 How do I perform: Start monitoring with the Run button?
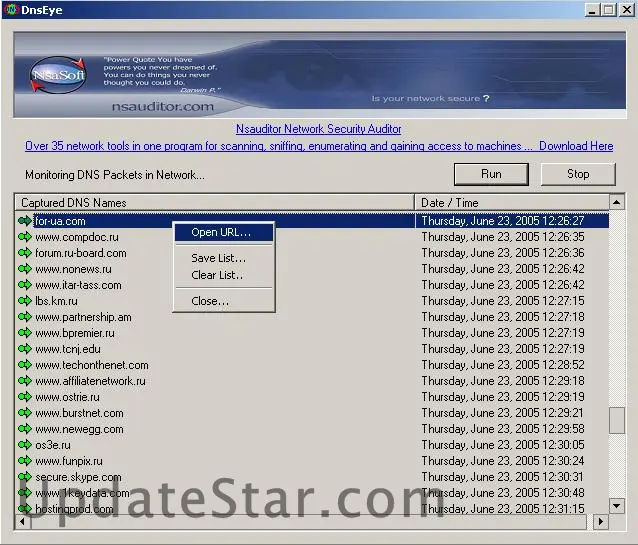pos(491,174)
